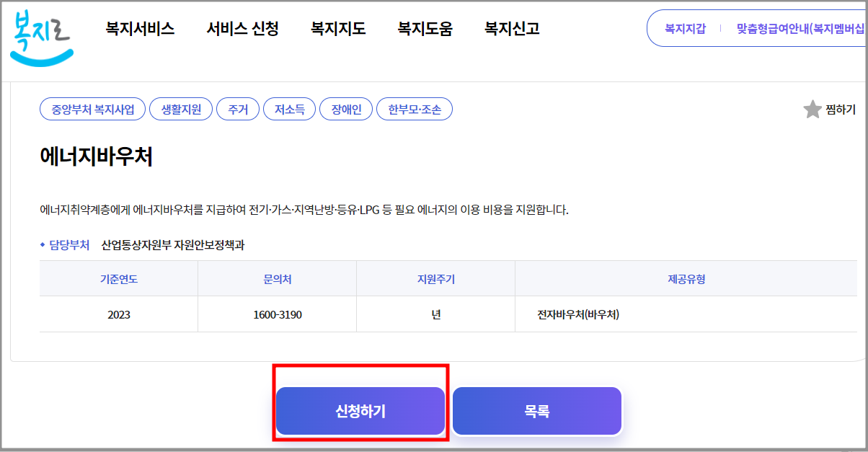This screenshot has height=452, width=868.
Task: Select the 주거 tag
Action: click(x=238, y=109)
